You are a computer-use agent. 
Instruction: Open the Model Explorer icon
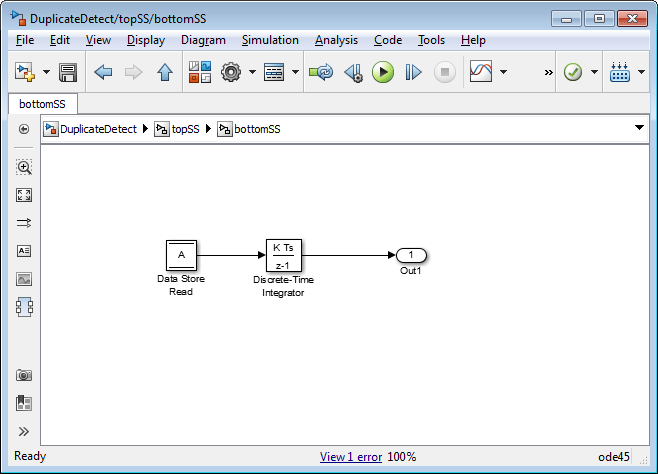point(274,72)
